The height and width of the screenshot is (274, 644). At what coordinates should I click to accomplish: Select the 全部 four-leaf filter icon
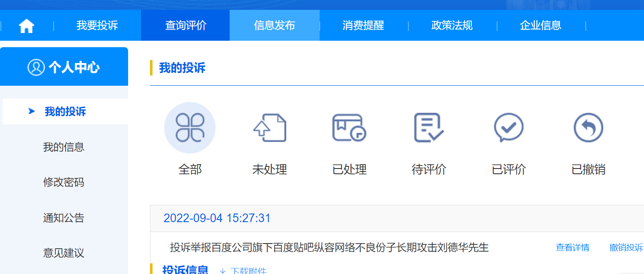[x=190, y=128]
